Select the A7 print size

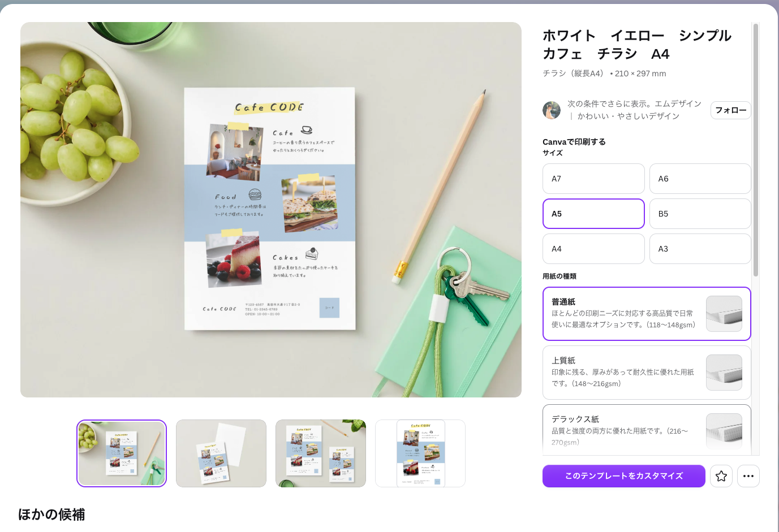point(593,179)
